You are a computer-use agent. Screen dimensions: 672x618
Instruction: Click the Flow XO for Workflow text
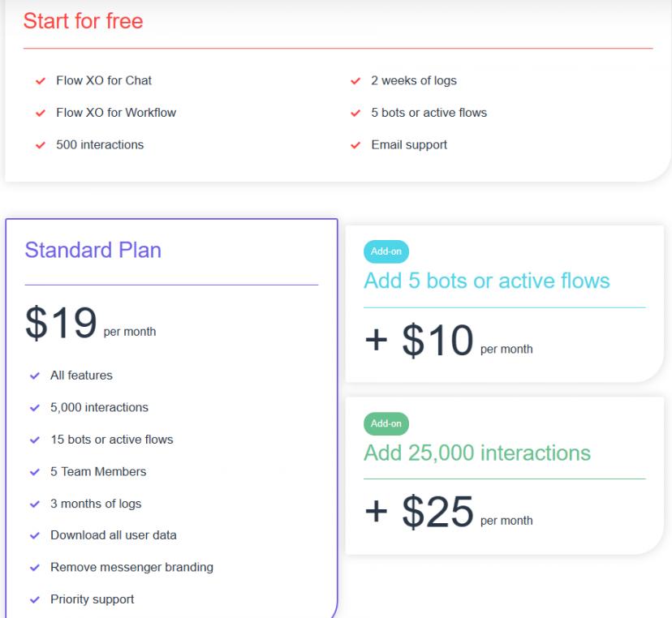pyautogui.click(x=116, y=113)
